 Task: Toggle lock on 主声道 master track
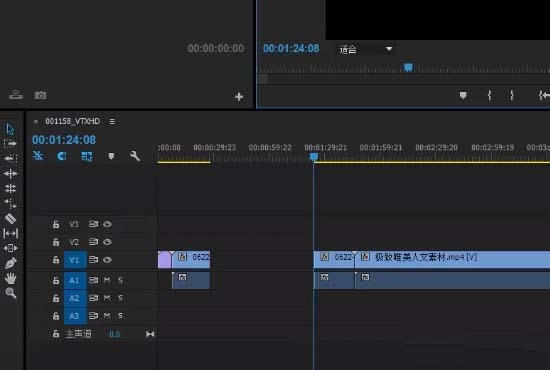56,334
